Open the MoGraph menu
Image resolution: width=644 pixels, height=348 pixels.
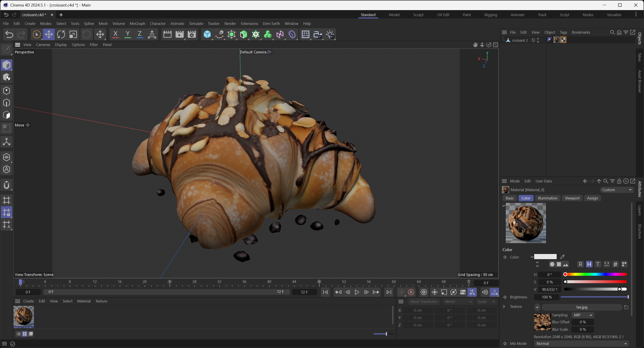click(x=137, y=24)
